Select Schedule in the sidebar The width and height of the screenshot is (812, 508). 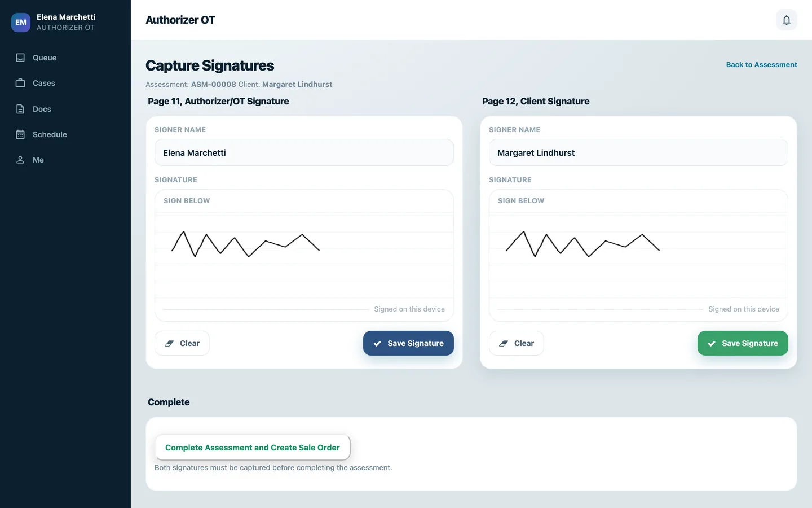pos(65,134)
